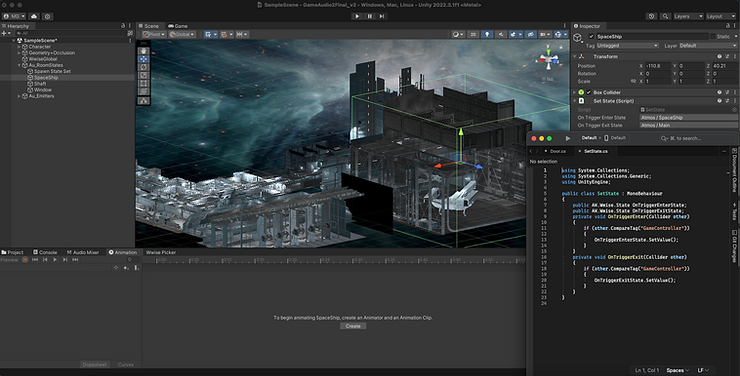The height and width of the screenshot is (376, 740).
Task: Expand the Au_Emitters object in Hierarchy
Action: pyautogui.click(x=19, y=96)
